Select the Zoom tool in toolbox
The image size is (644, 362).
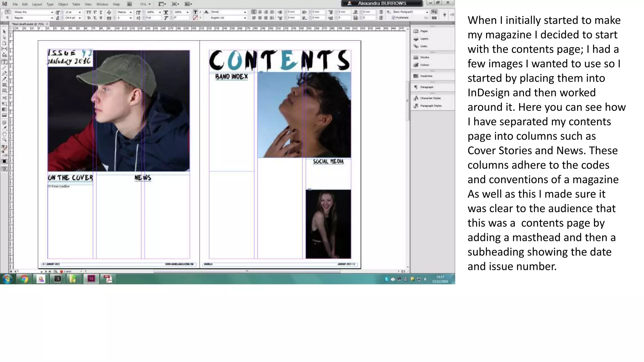tap(4, 140)
